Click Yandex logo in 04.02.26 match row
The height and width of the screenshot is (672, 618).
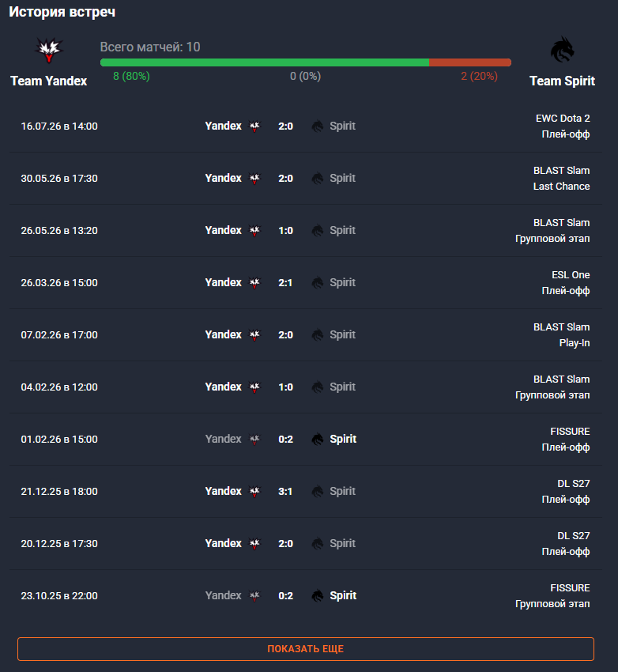click(x=254, y=387)
